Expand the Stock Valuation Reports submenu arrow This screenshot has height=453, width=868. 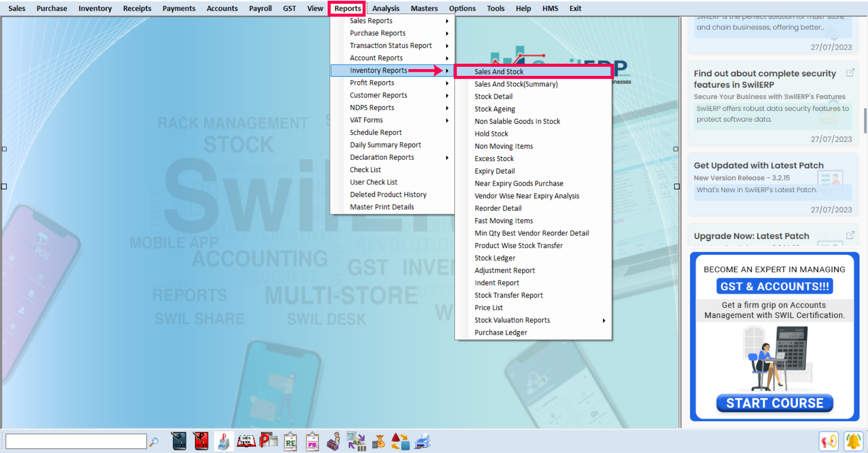[x=604, y=321]
